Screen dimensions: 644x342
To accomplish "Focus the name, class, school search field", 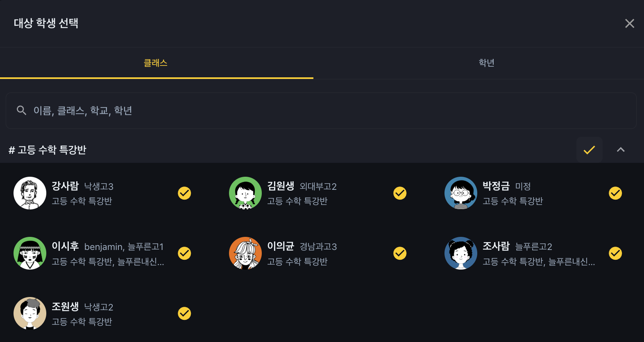I will [x=321, y=110].
